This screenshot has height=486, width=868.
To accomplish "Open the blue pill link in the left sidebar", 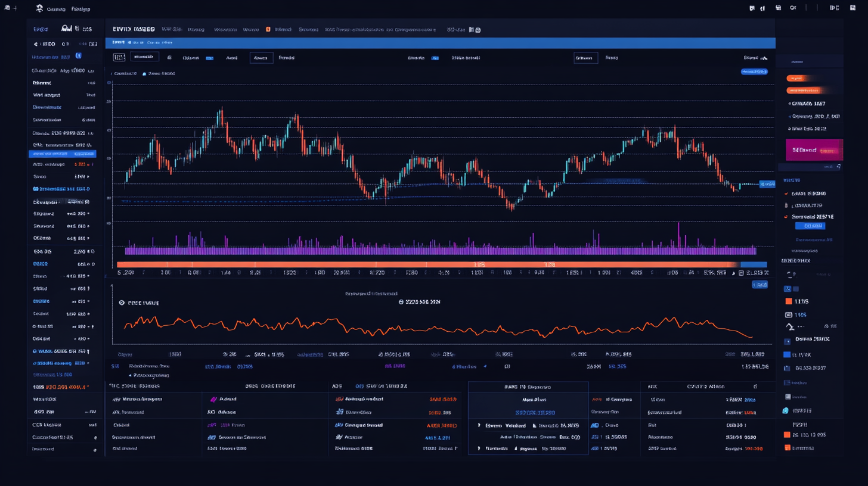I will [79, 56].
